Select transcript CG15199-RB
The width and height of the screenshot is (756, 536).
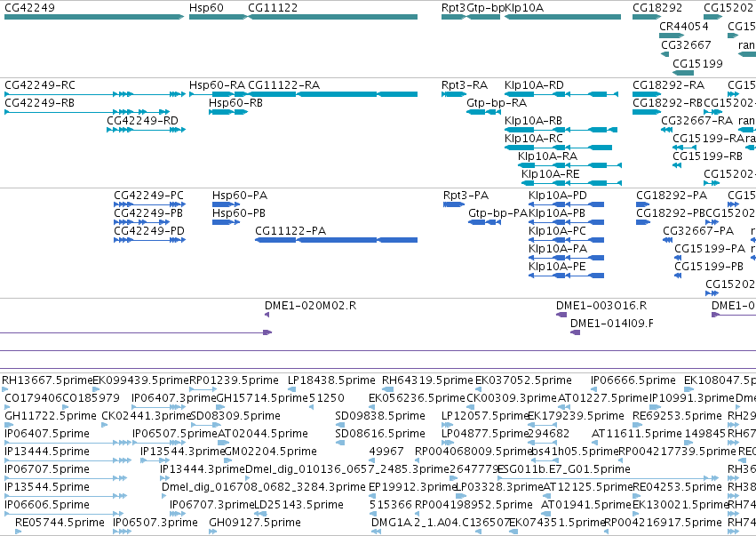[x=677, y=165]
